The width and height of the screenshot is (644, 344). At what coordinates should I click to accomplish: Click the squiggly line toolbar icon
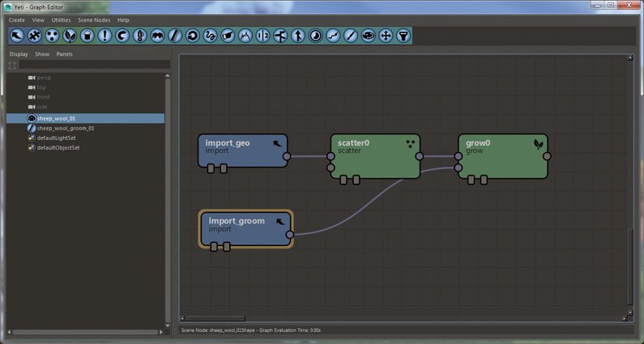[211, 36]
